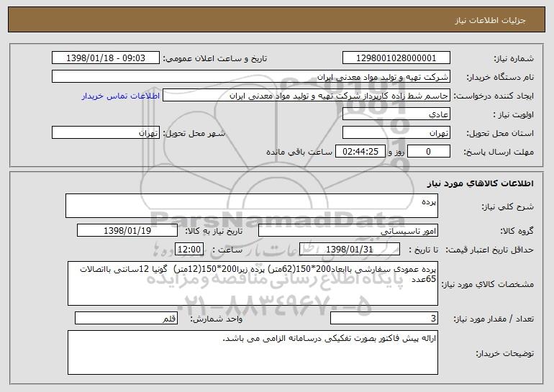Image resolution: width=554 pixels, height=392 pixels.
Task: Select the گروه کالا field امور تاسیساتی
Action: click(348, 231)
